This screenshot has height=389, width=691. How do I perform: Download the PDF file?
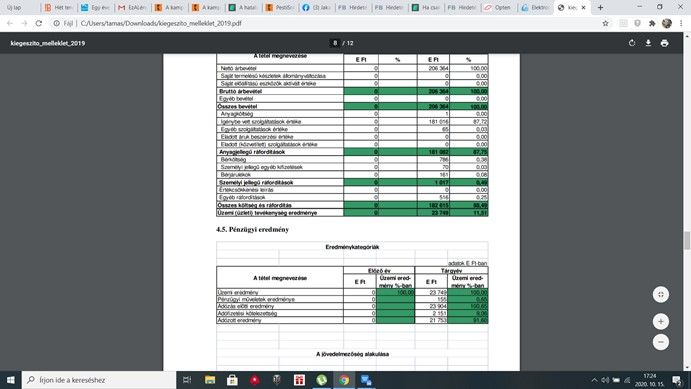pos(648,43)
